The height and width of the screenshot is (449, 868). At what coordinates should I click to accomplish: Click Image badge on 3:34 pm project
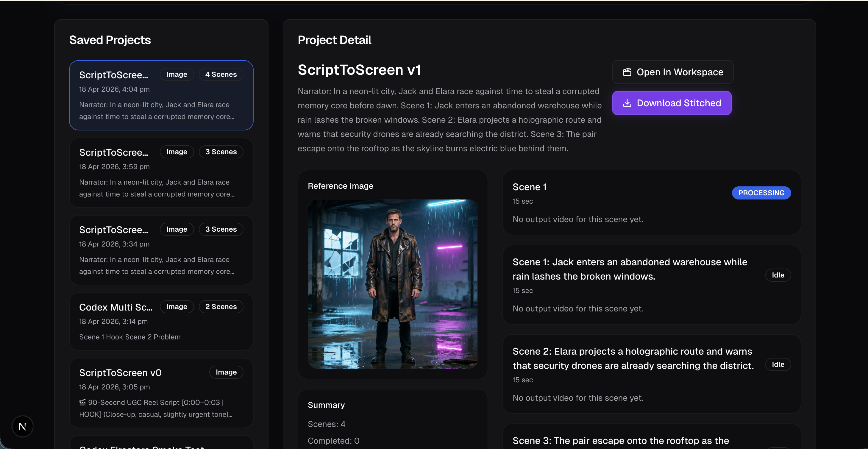[177, 229]
